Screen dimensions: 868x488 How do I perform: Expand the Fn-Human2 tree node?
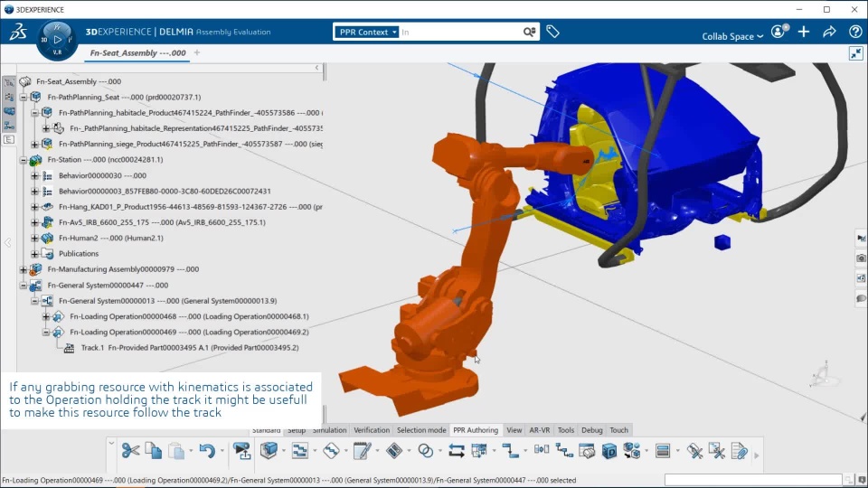[x=34, y=238]
